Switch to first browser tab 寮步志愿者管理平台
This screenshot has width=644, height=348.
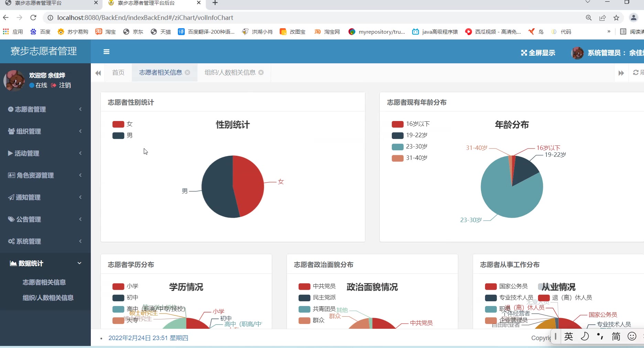click(x=50, y=3)
